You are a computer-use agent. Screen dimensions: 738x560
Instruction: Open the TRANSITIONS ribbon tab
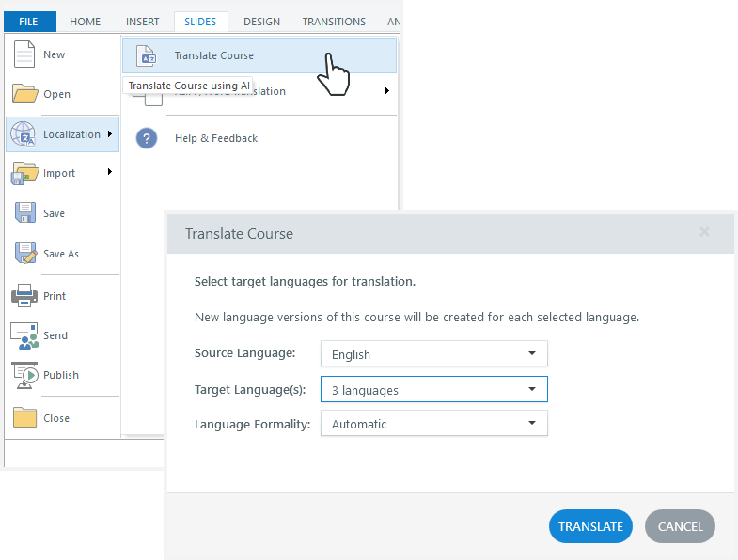click(334, 22)
